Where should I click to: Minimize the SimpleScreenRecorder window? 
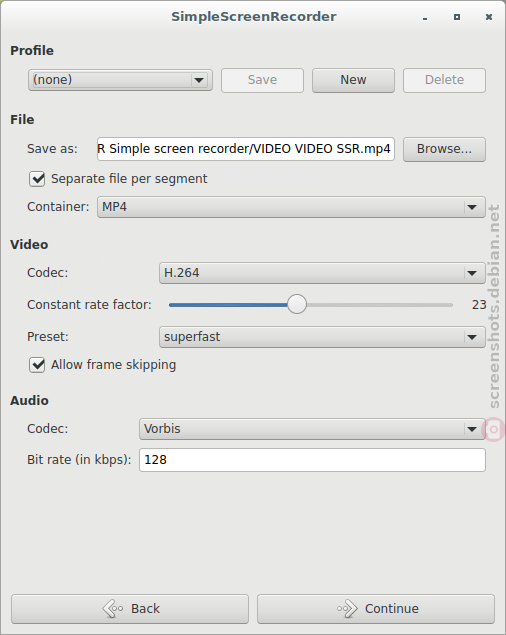pos(425,18)
